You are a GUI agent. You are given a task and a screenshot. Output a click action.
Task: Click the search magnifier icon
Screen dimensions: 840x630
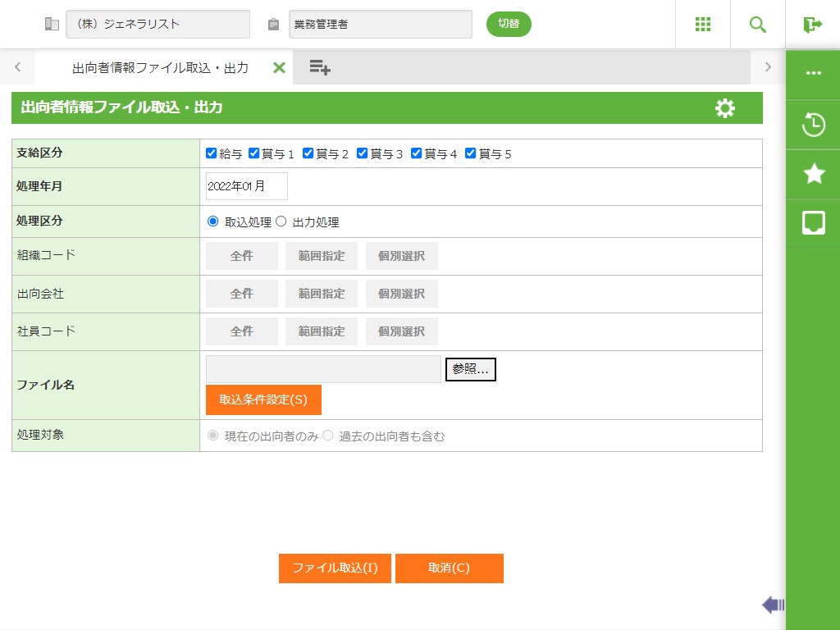[758, 25]
